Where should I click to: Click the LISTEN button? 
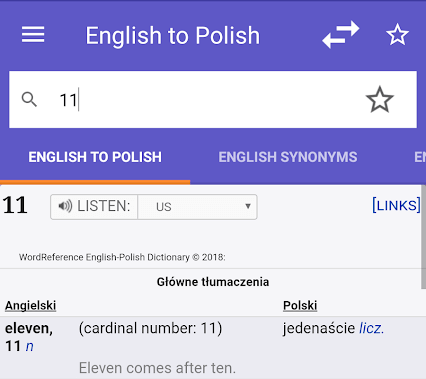pos(94,207)
